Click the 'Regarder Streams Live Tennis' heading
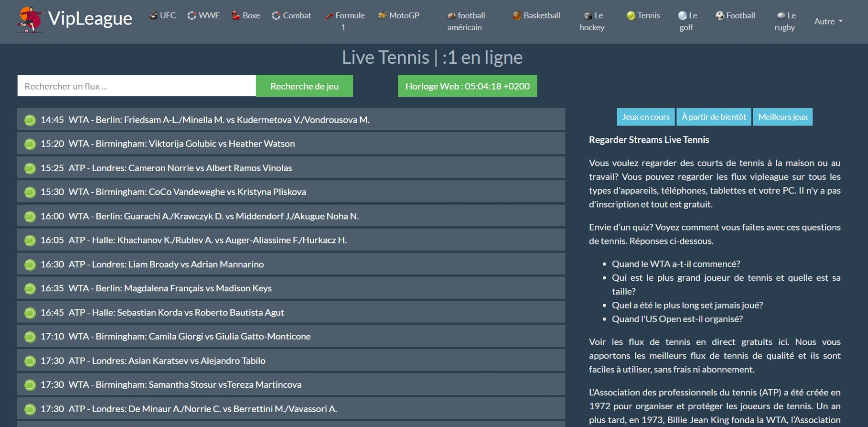868x427 pixels. click(649, 140)
